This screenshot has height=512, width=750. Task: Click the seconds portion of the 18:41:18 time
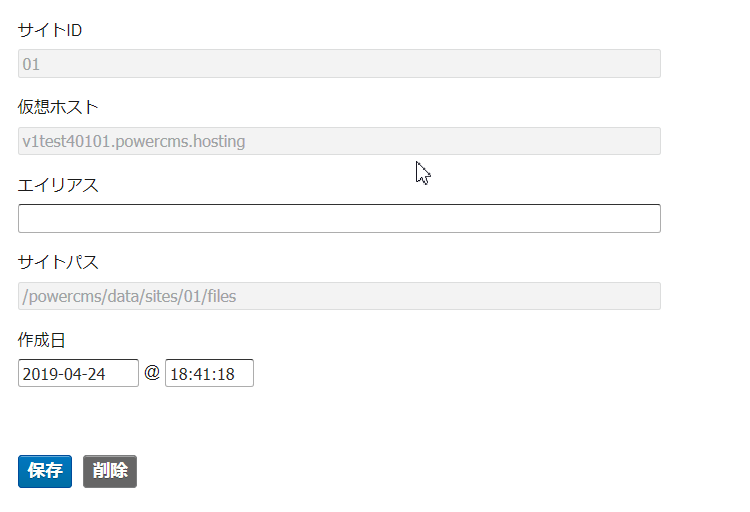[x=225, y=374]
